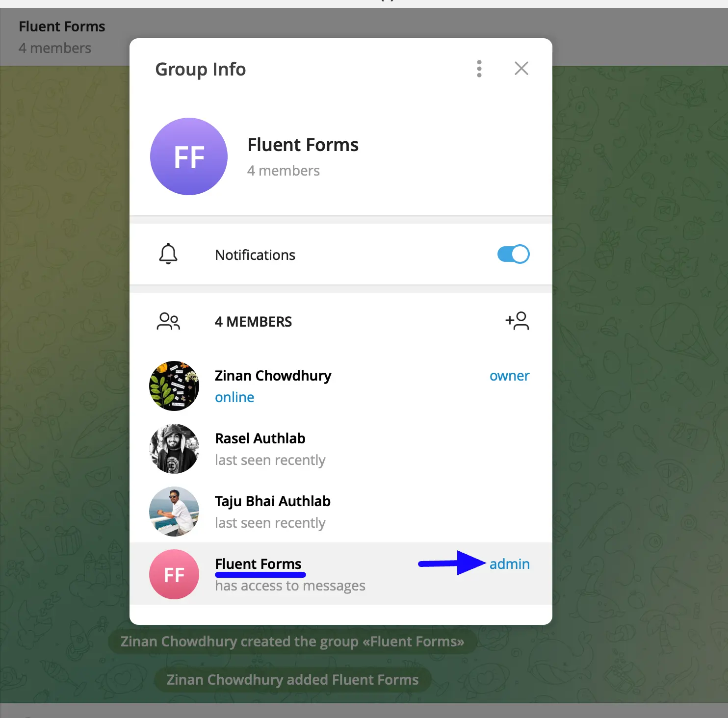The image size is (728, 718).
Task: Select the Rasel Authlab member row
Action: (x=341, y=449)
